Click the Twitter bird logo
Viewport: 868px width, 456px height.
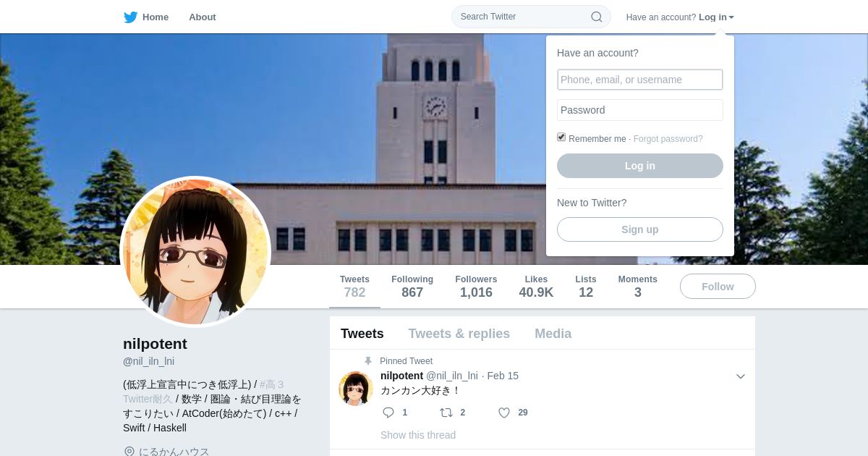(130, 17)
